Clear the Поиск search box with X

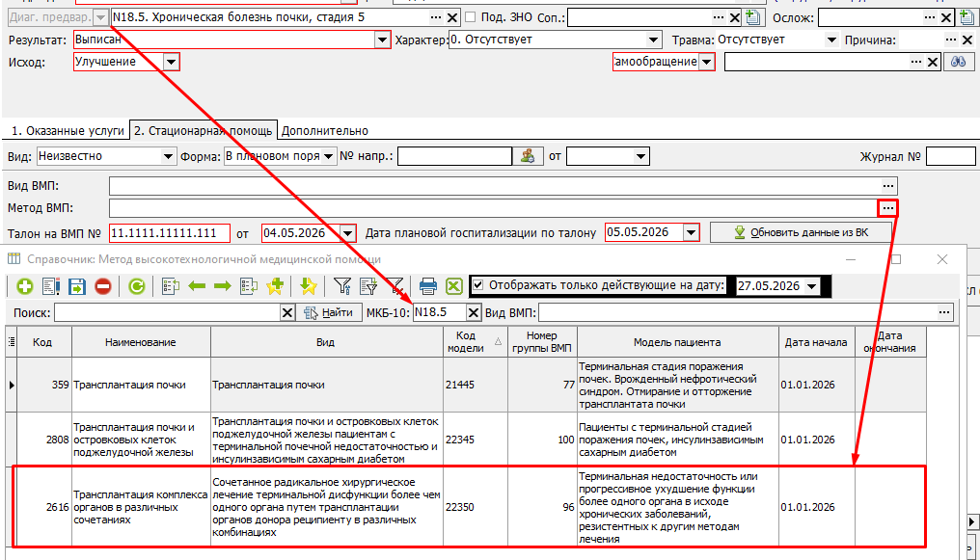tap(286, 313)
